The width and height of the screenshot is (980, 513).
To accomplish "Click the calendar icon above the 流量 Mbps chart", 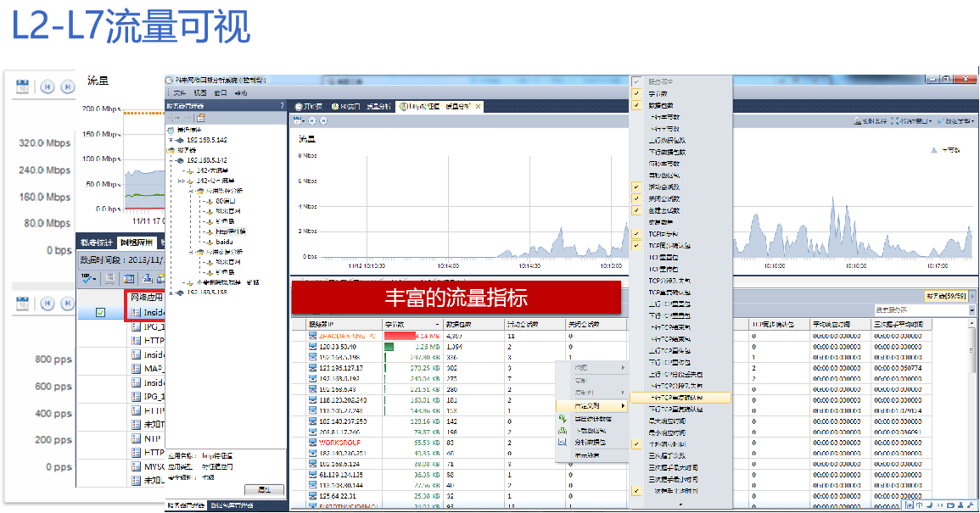I will click(x=298, y=120).
